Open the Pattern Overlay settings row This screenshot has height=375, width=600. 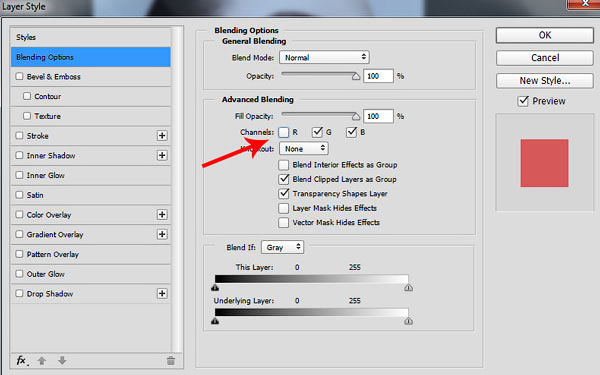(x=91, y=254)
